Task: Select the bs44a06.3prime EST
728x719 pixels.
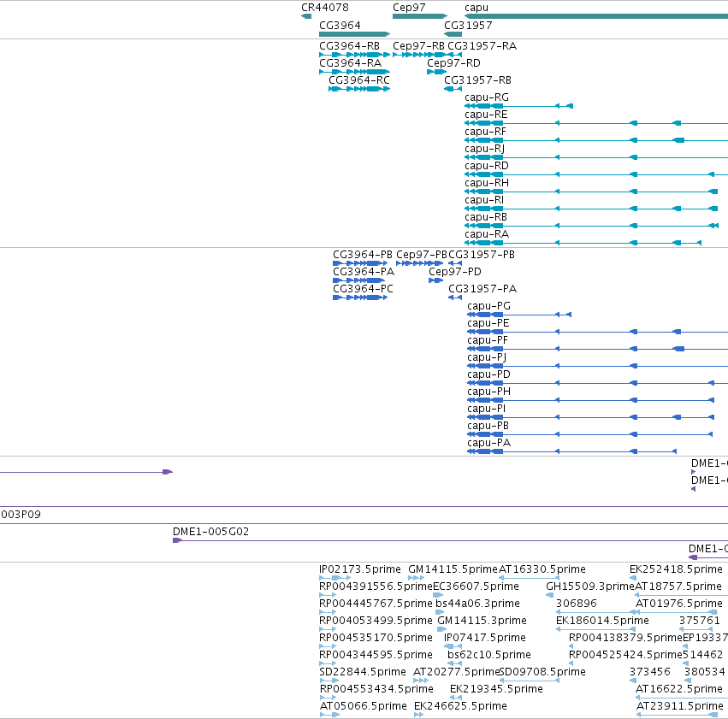Action: [x=441, y=612]
